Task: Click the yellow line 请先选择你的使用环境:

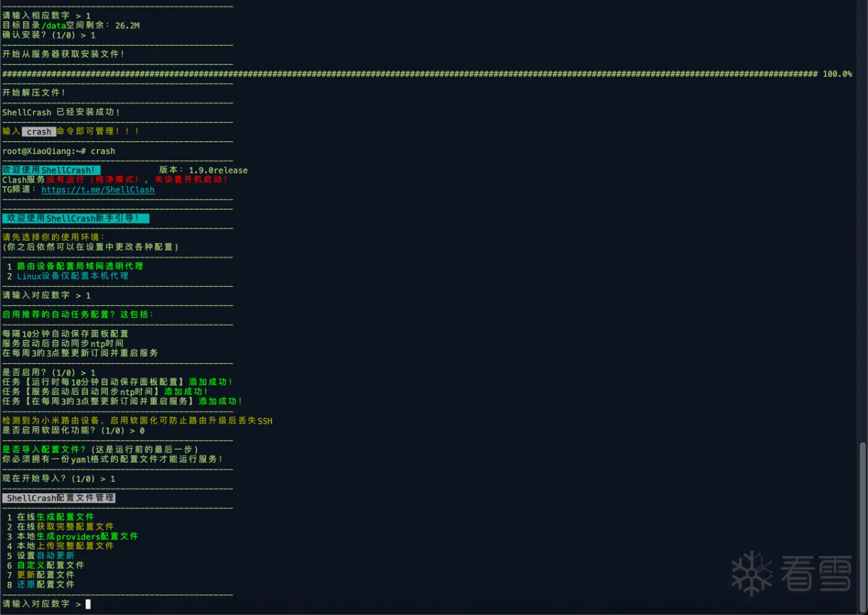Action: coord(54,237)
